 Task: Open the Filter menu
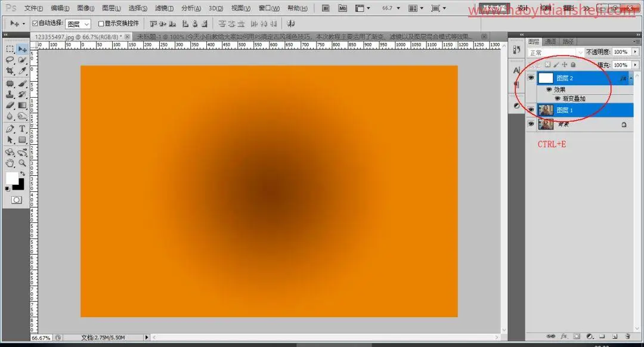165,8
